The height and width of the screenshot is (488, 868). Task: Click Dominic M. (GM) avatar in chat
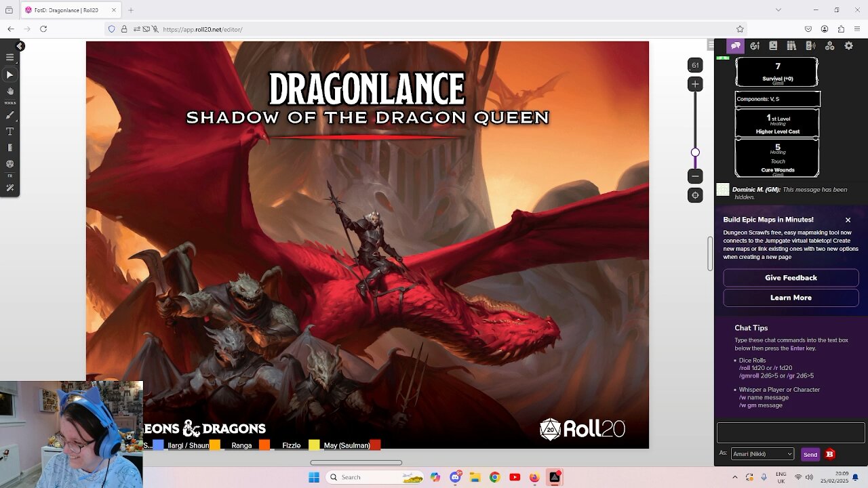pos(723,190)
